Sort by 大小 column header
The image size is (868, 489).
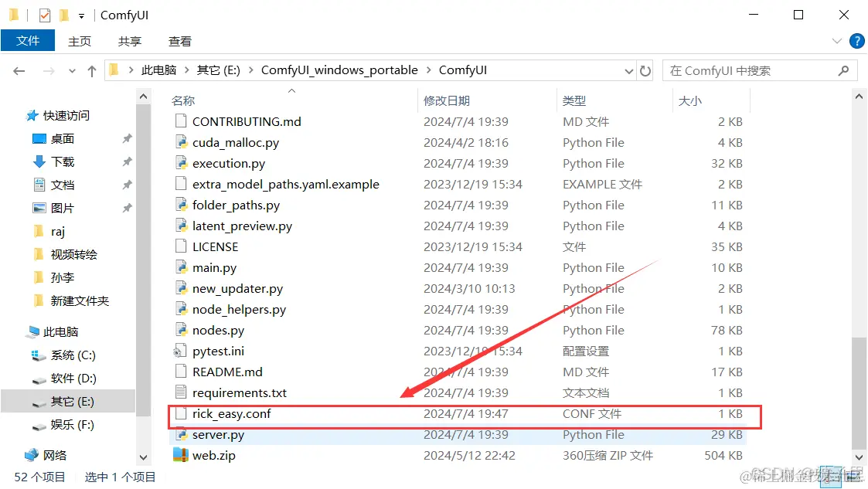click(689, 100)
